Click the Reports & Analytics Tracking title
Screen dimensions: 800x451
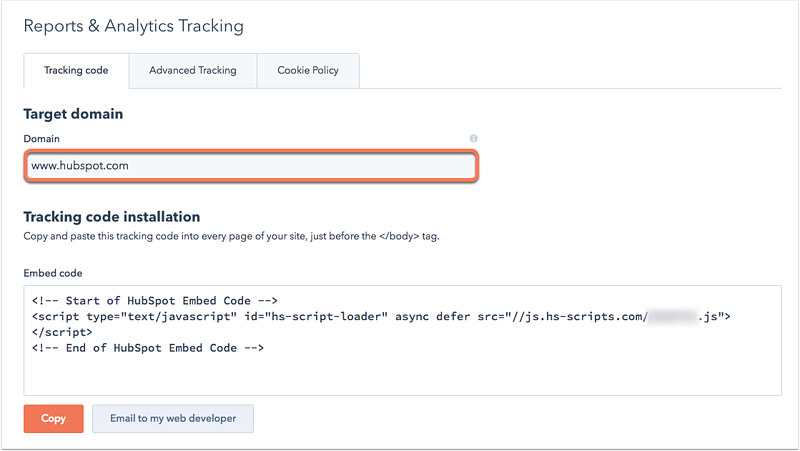pos(133,25)
